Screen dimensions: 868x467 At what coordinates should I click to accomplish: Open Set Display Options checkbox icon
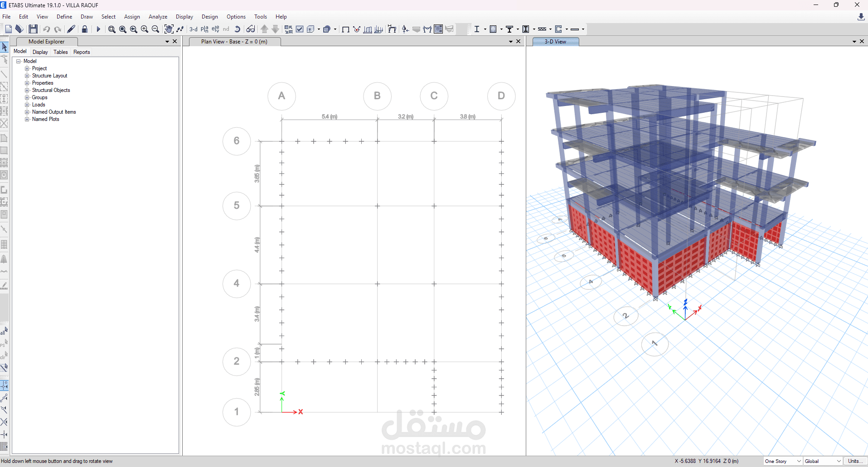tap(300, 29)
